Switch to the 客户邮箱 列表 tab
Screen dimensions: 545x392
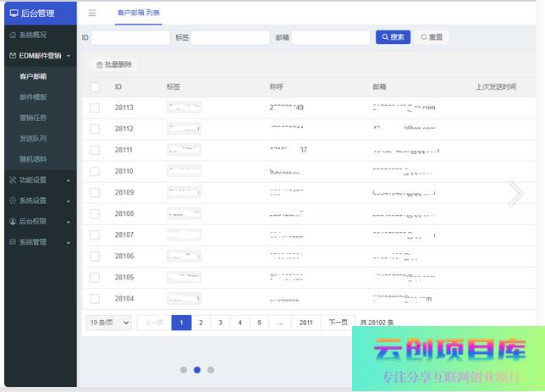point(138,13)
